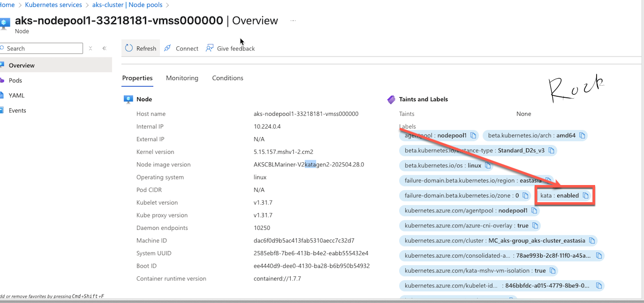Copy the azure-cni-overlay : true label
Screen dimensions: 644x303
tap(535, 225)
